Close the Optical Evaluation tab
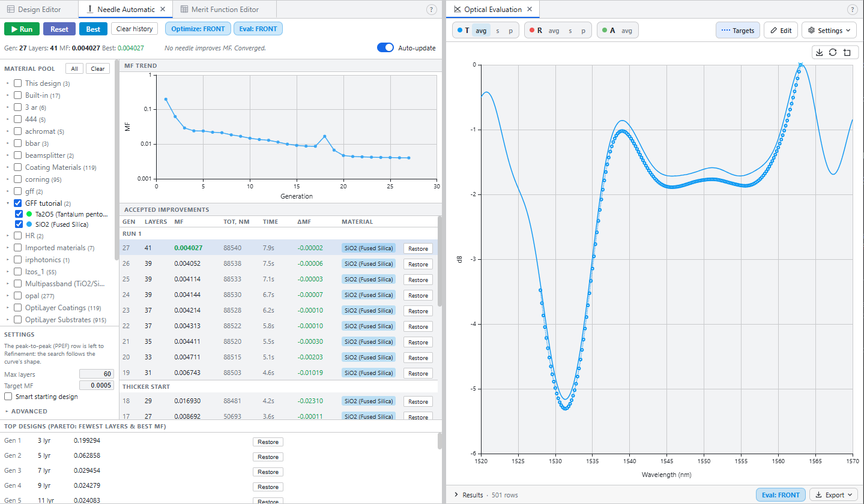Screen dimensions: 864x504 pos(529,9)
